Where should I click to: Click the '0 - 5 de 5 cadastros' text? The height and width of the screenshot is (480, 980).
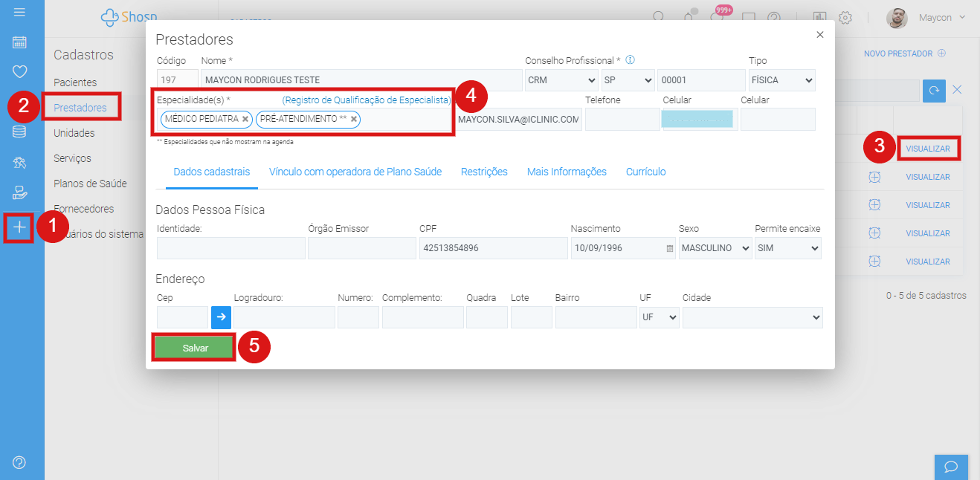(926, 296)
